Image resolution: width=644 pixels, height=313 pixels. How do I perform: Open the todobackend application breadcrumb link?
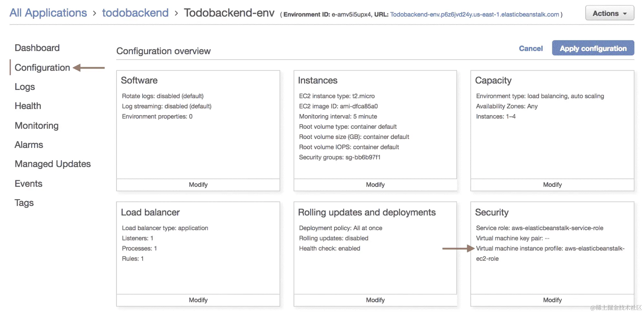tap(135, 13)
